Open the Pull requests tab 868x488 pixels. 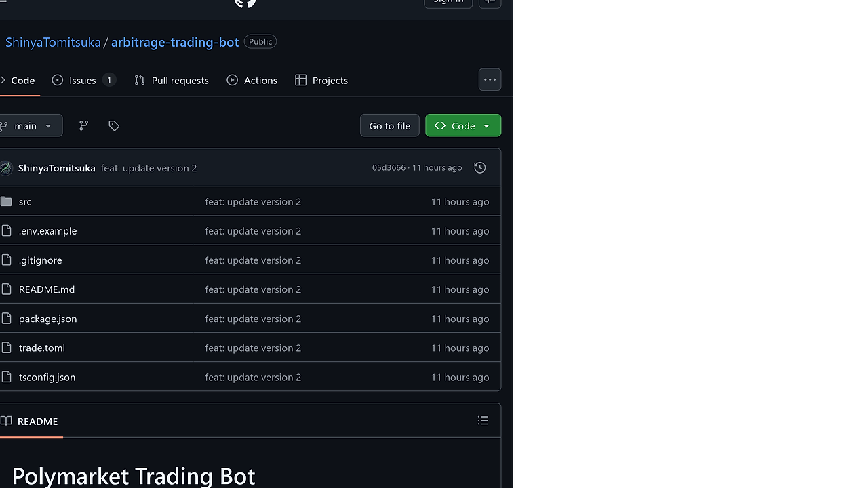click(x=172, y=80)
